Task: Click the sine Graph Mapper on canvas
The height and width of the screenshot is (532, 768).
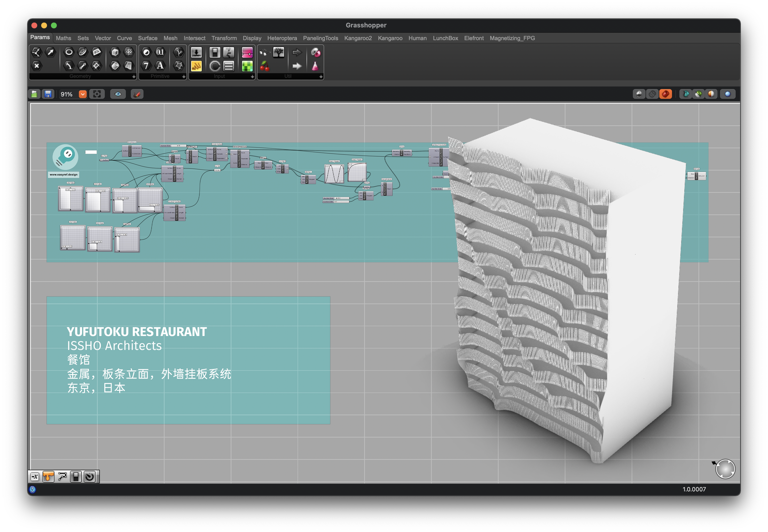Action: coord(334,174)
